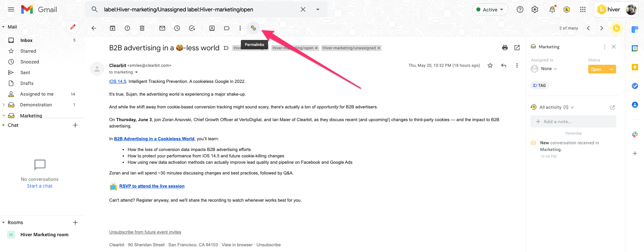Viewport: 644px width, 252px height.
Task: Collapse the Chat section
Action: pos(3,125)
